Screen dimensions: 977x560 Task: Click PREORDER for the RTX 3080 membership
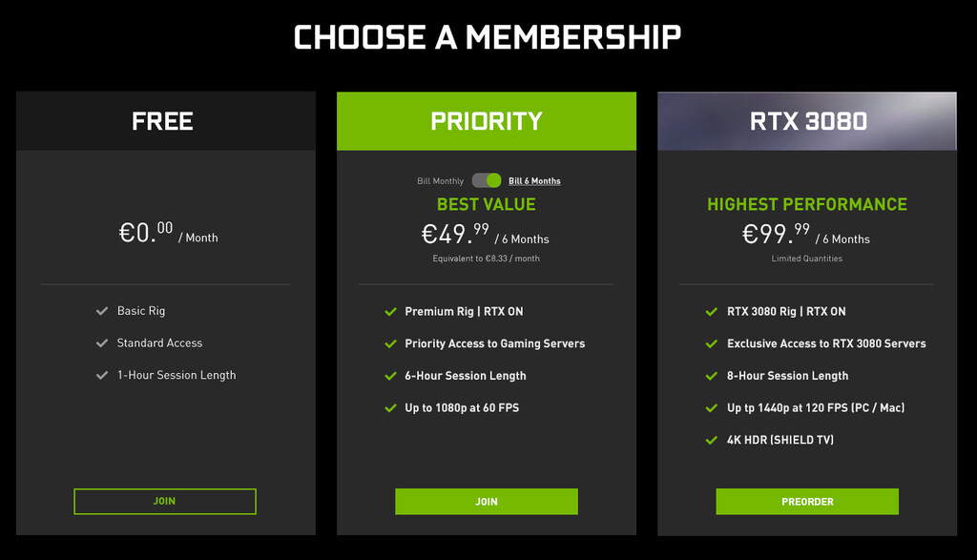[806, 501]
